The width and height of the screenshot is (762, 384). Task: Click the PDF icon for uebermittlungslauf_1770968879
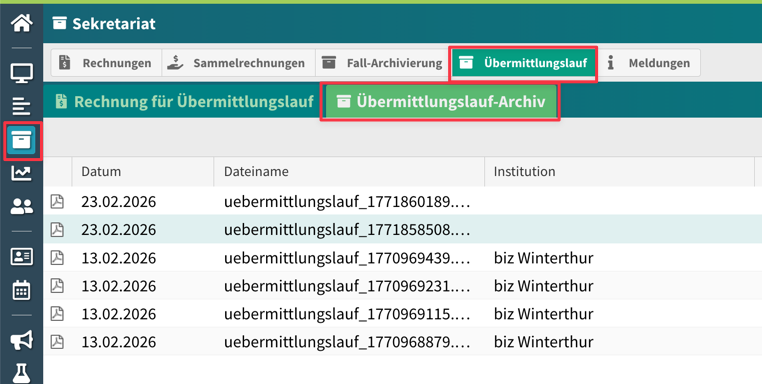[57, 342]
